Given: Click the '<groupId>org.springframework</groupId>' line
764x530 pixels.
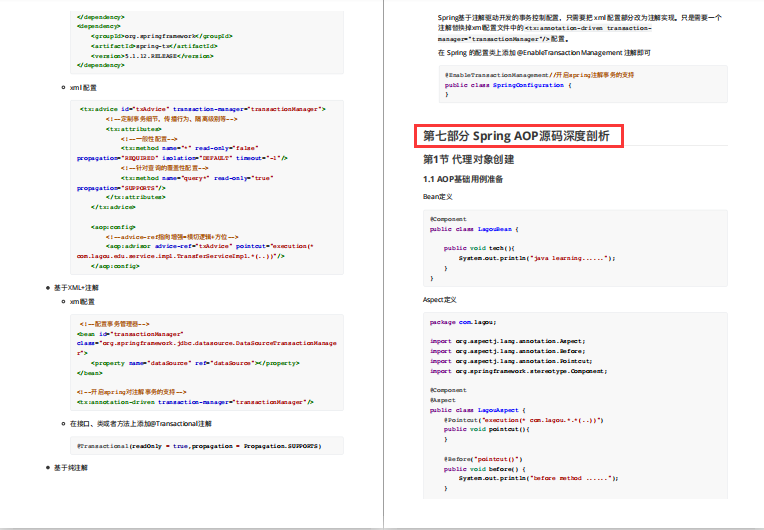Looking at the screenshot, I should click(161, 36).
